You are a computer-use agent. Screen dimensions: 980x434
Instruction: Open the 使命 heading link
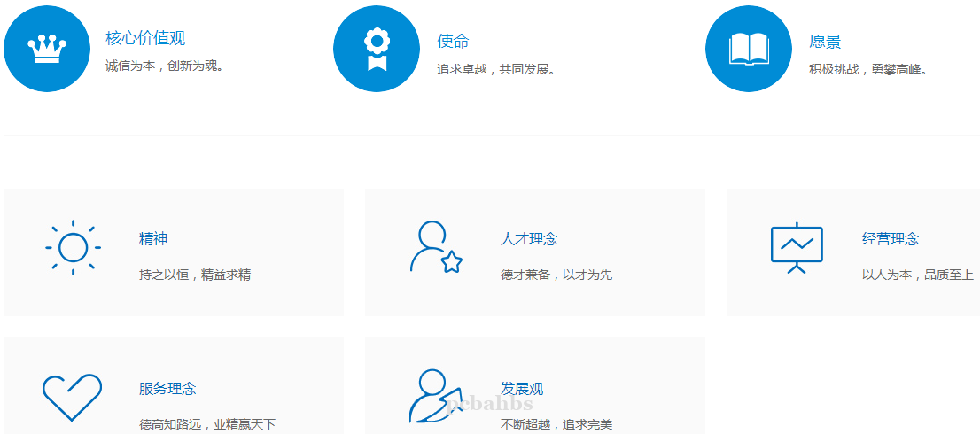point(453,42)
